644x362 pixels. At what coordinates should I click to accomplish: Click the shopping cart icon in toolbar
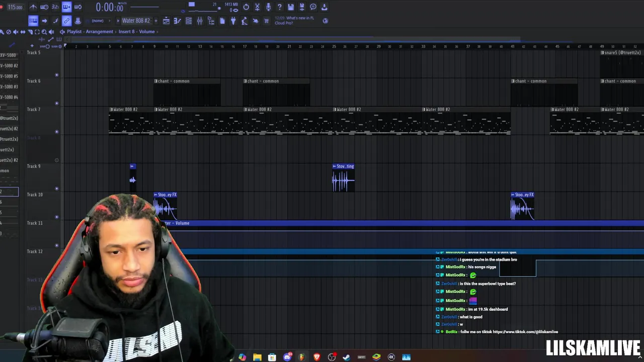pyautogui.click(x=266, y=21)
